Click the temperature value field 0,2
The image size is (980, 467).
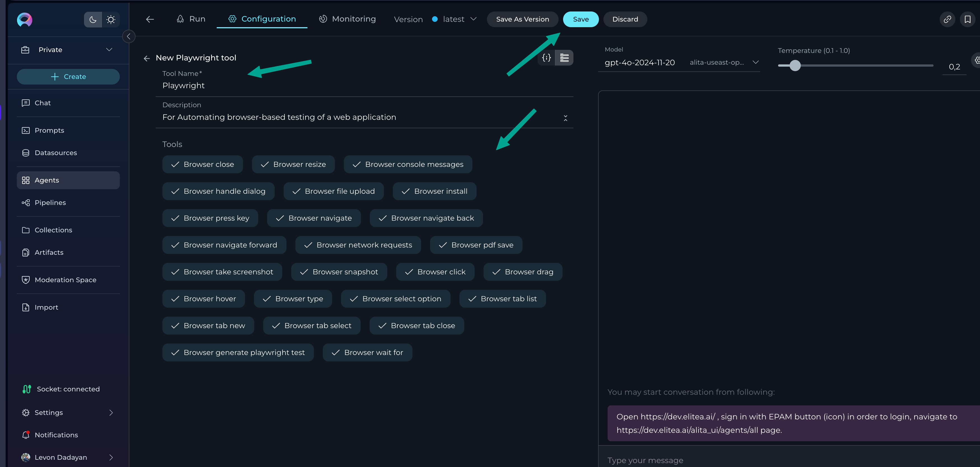(x=954, y=67)
